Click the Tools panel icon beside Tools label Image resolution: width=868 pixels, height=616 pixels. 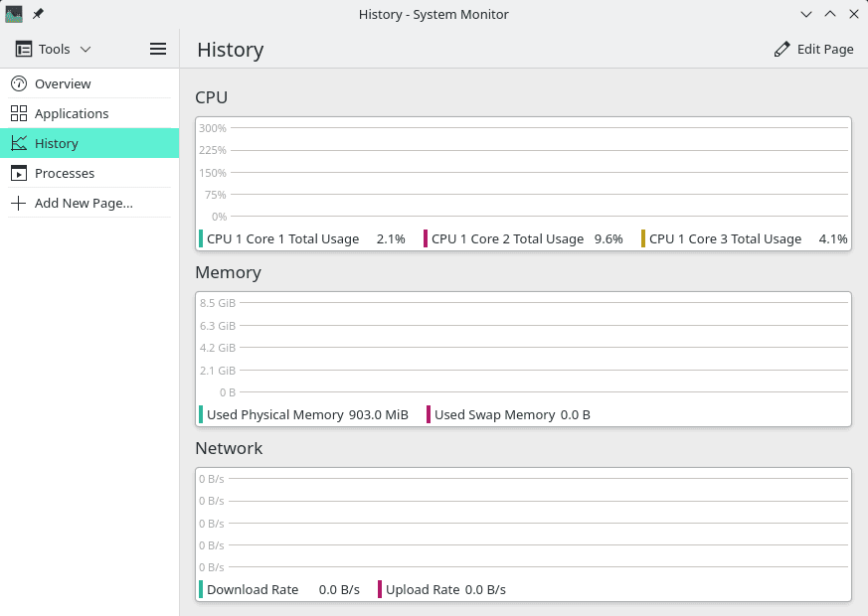tap(22, 48)
